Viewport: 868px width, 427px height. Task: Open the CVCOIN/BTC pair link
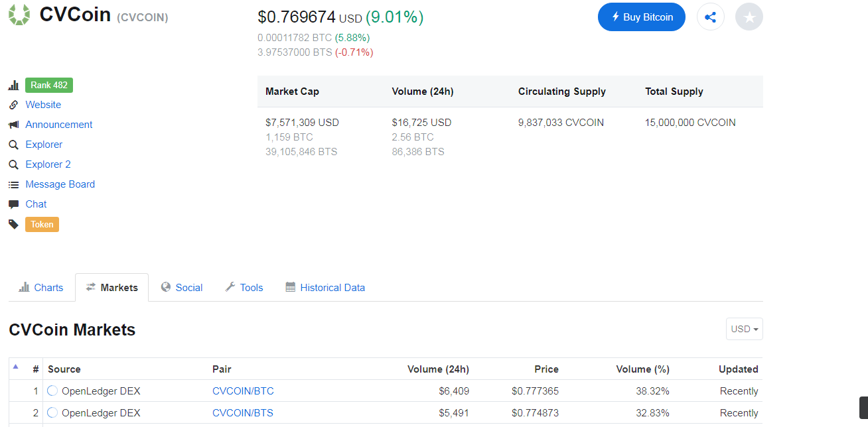coord(243,391)
